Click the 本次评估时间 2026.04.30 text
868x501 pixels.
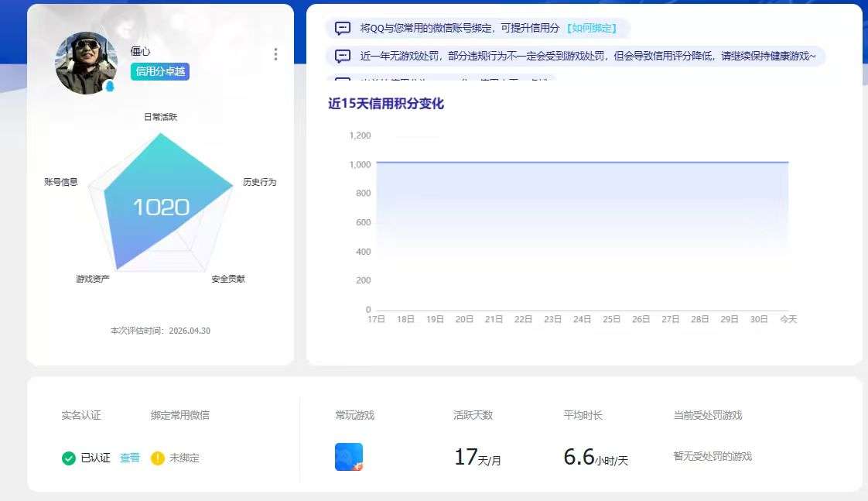point(161,331)
